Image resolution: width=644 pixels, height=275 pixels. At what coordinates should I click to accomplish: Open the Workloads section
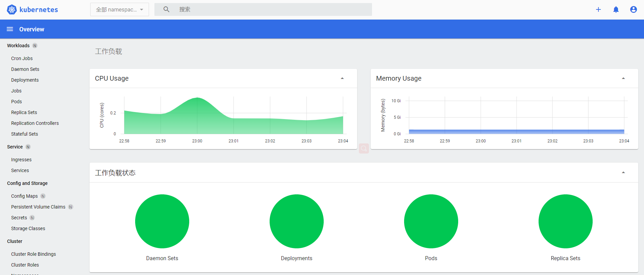coord(18,46)
